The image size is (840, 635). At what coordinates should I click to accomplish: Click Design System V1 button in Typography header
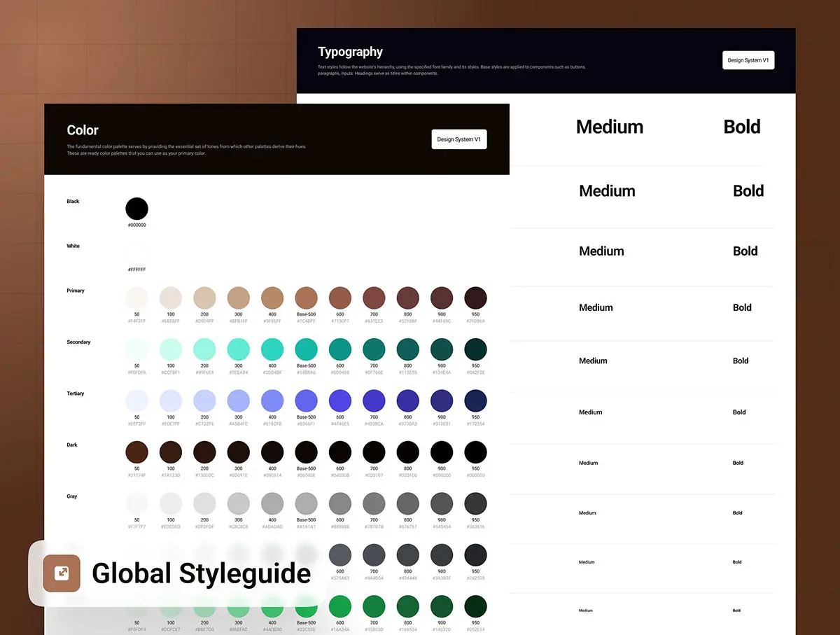pyautogui.click(x=748, y=60)
